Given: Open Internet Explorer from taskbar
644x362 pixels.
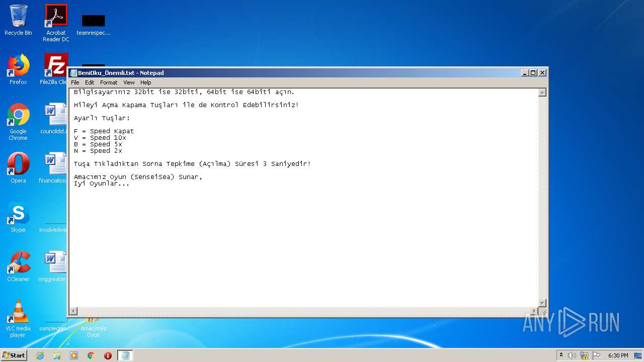Looking at the screenshot, I should (x=40, y=355).
